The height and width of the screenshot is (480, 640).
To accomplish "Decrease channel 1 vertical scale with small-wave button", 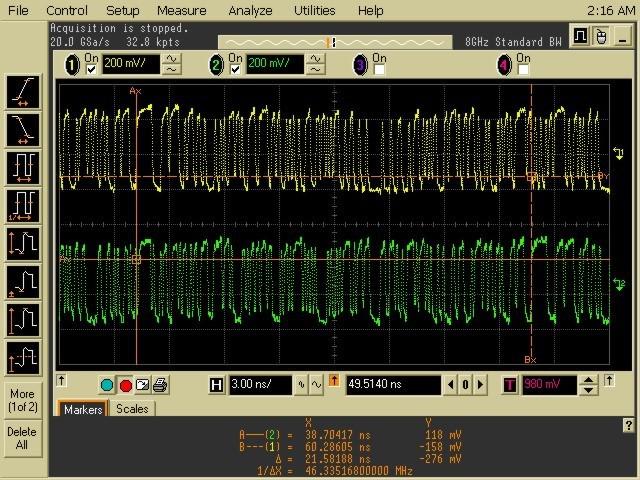I will coord(171,70).
